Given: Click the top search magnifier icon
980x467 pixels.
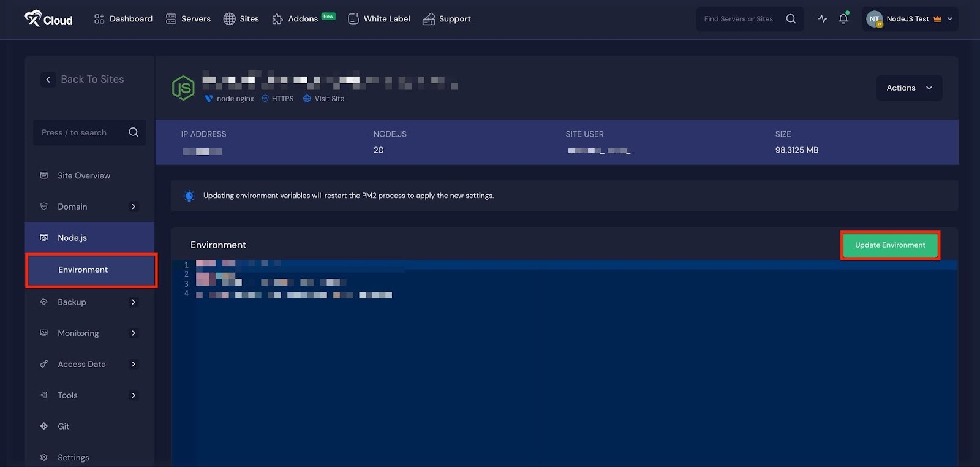Looking at the screenshot, I should point(791,19).
